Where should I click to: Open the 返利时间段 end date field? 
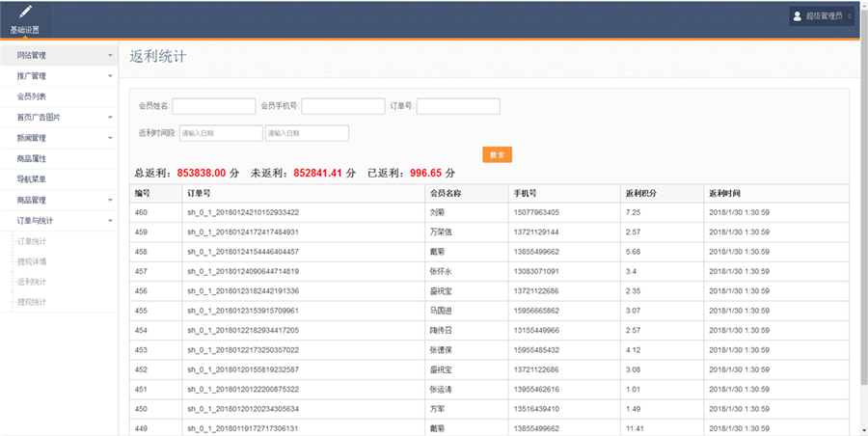point(308,133)
